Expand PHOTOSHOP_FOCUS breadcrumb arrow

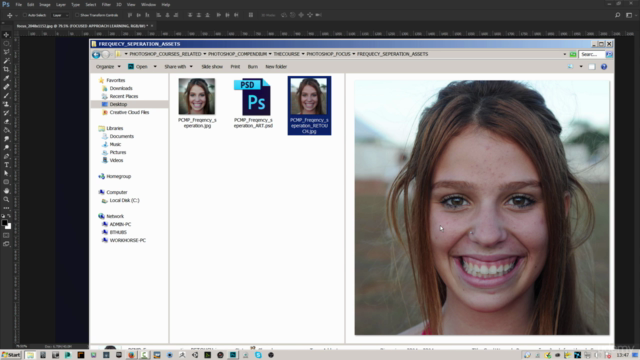click(x=353, y=54)
